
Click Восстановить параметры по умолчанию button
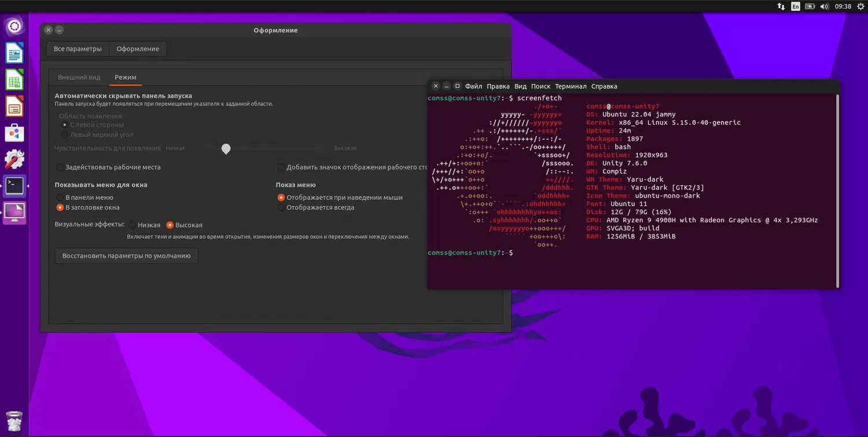[126, 256]
